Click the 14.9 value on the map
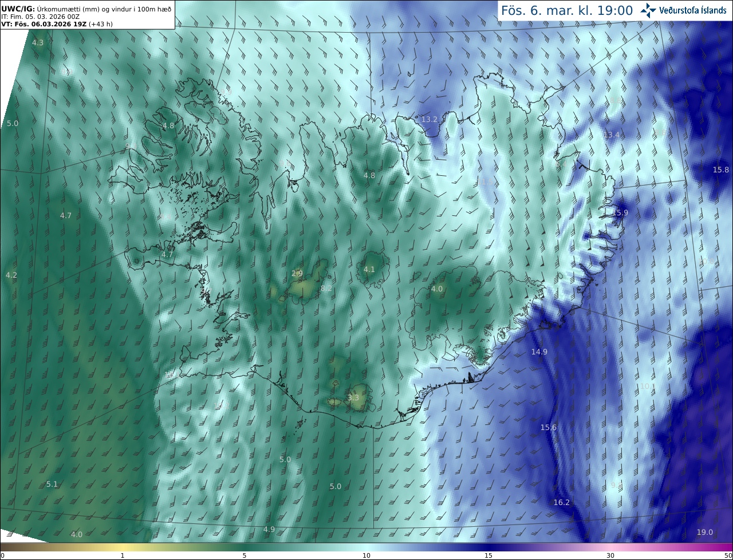This screenshot has width=733, height=560. (x=539, y=352)
